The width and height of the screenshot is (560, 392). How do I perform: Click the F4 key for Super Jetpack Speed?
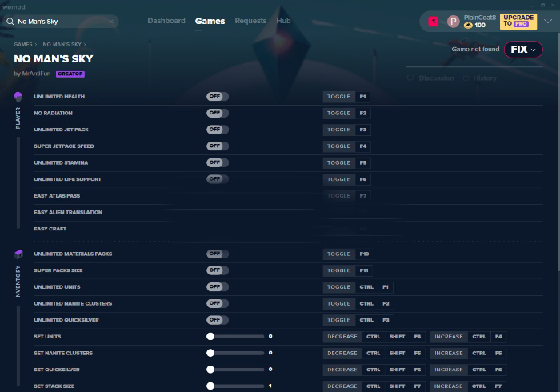point(363,146)
